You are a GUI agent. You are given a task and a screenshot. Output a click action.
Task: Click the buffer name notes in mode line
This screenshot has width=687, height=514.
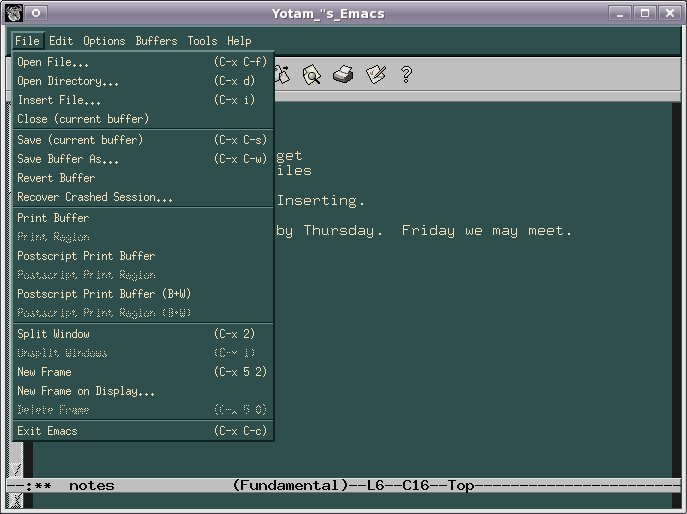[x=92, y=486]
